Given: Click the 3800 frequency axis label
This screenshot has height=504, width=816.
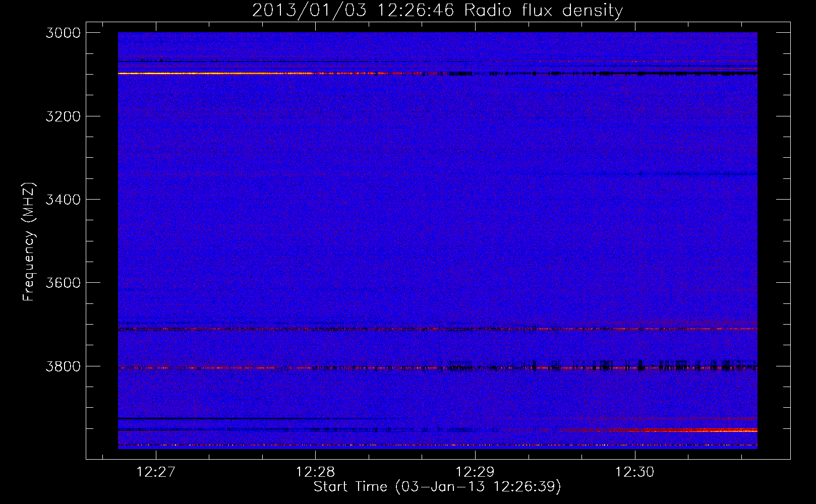Looking at the screenshot, I should [63, 366].
